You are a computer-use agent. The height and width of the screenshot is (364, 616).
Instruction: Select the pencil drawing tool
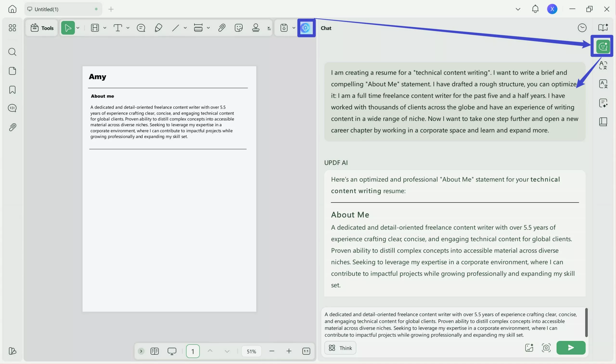[x=158, y=28]
